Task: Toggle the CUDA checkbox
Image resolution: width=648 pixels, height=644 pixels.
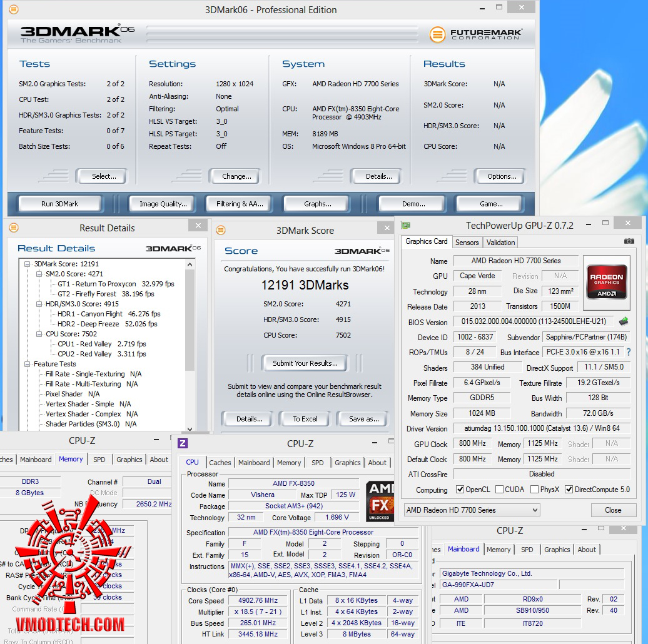Action: [499, 490]
